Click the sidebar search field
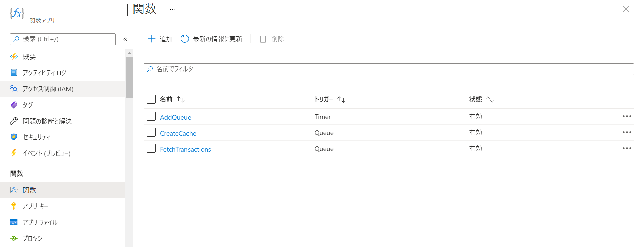The image size is (644, 247). pos(63,39)
